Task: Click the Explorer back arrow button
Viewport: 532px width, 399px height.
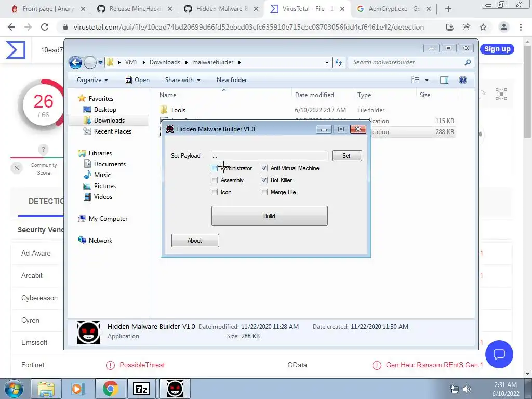Action: (x=75, y=62)
